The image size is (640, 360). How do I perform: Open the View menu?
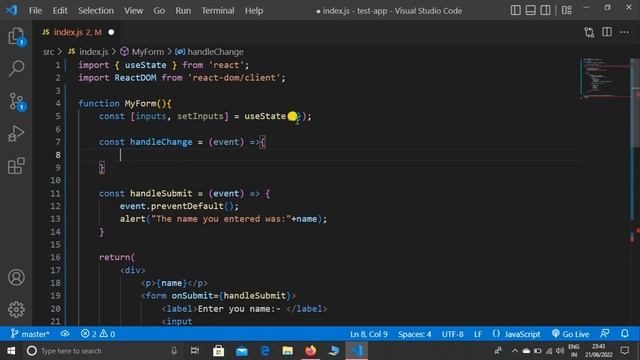pyautogui.click(x=133, y=11)
